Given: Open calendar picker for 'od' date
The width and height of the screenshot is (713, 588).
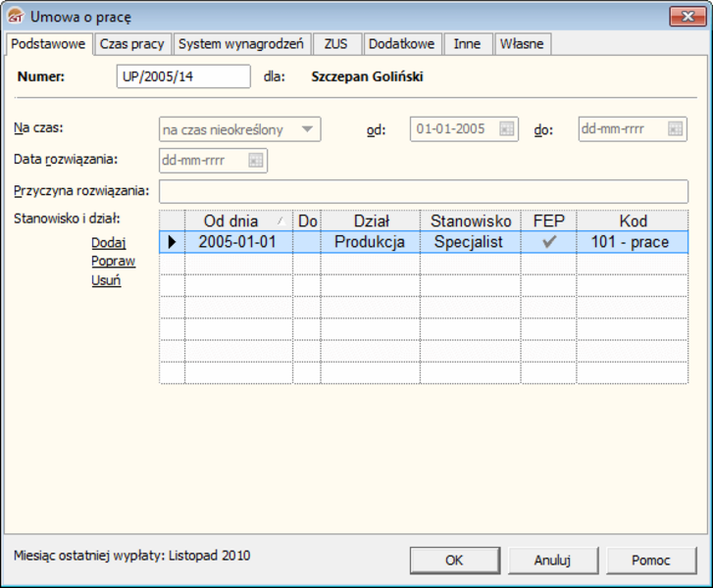Looking at the screenshot, I should coord(506,129).
